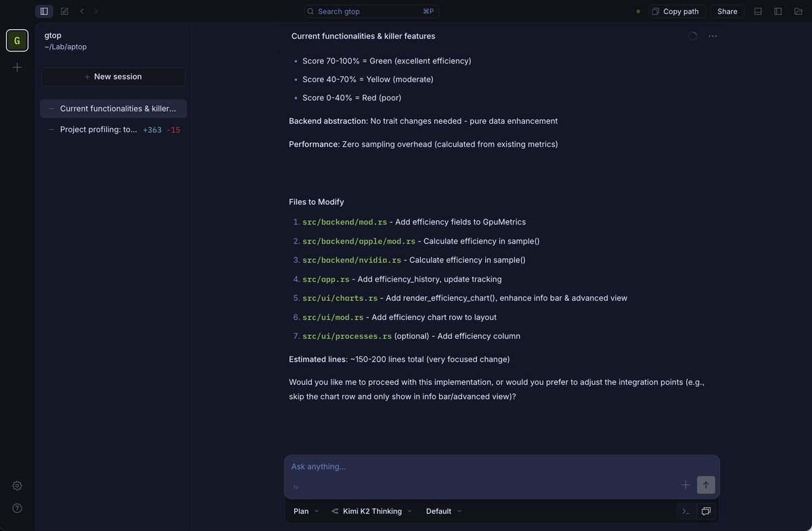Toggle the terminal prompt icon

coord(686,511)
